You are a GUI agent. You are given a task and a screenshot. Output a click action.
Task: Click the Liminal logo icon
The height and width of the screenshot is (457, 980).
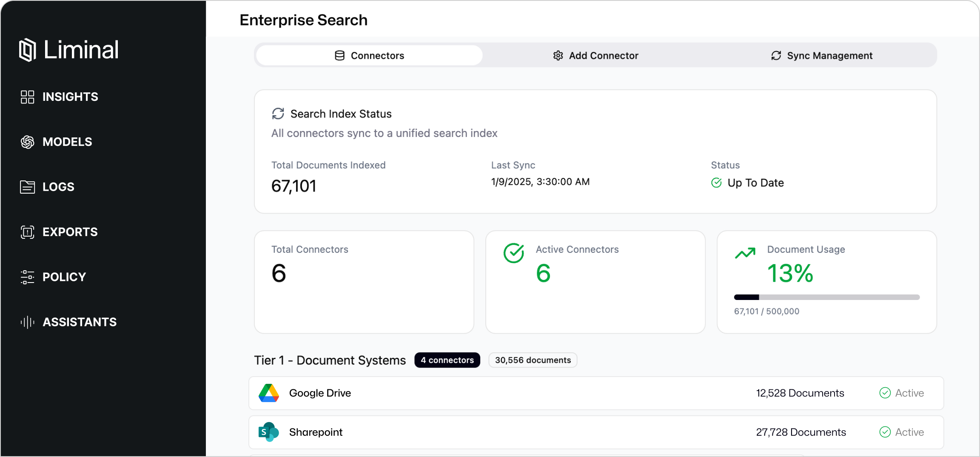pos(27,50)
